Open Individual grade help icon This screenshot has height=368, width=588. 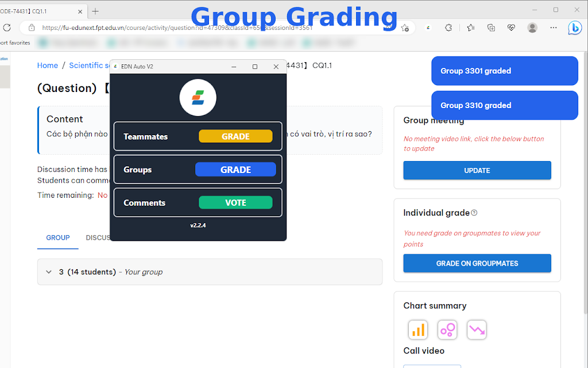point(474,213)
